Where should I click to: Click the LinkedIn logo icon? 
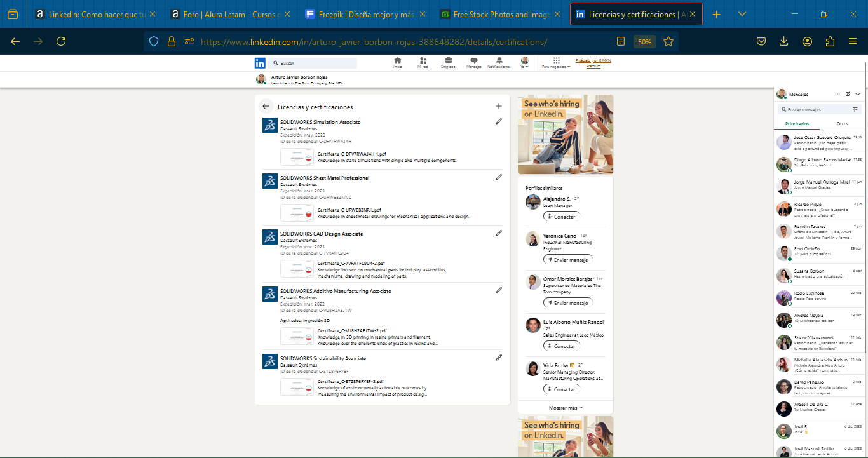[x=260, y=63]
